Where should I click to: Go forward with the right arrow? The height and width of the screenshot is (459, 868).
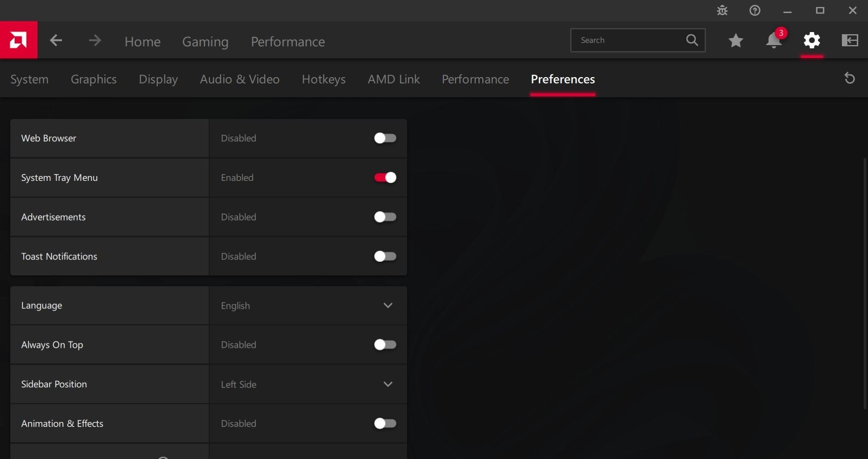click(95, 40)
